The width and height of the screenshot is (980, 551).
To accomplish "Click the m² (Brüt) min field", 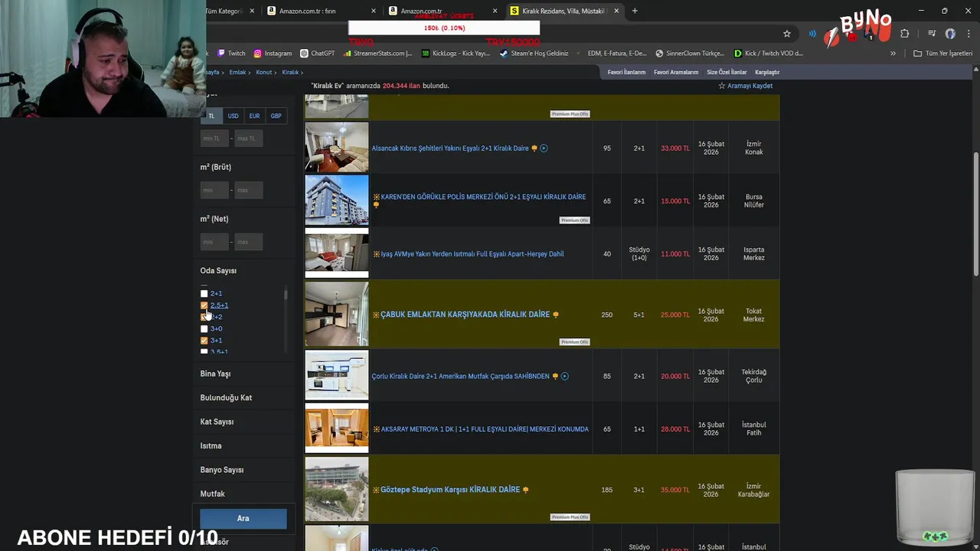I will click(x=214, y=191).
